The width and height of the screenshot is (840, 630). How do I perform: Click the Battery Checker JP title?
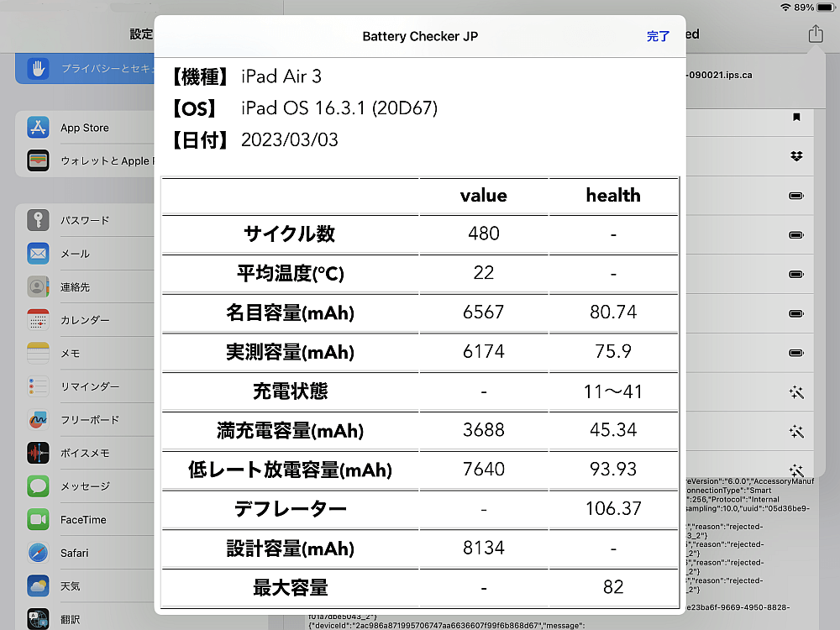420,36
